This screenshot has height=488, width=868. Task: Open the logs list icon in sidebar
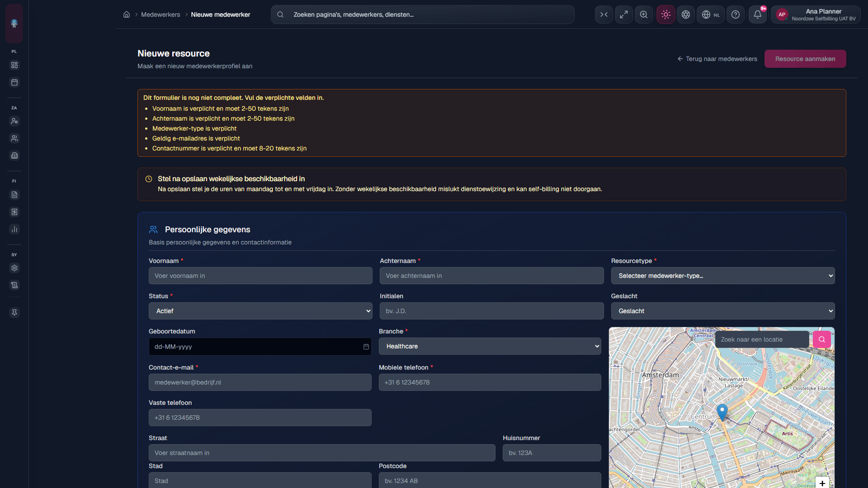click(x=14, y=285)
